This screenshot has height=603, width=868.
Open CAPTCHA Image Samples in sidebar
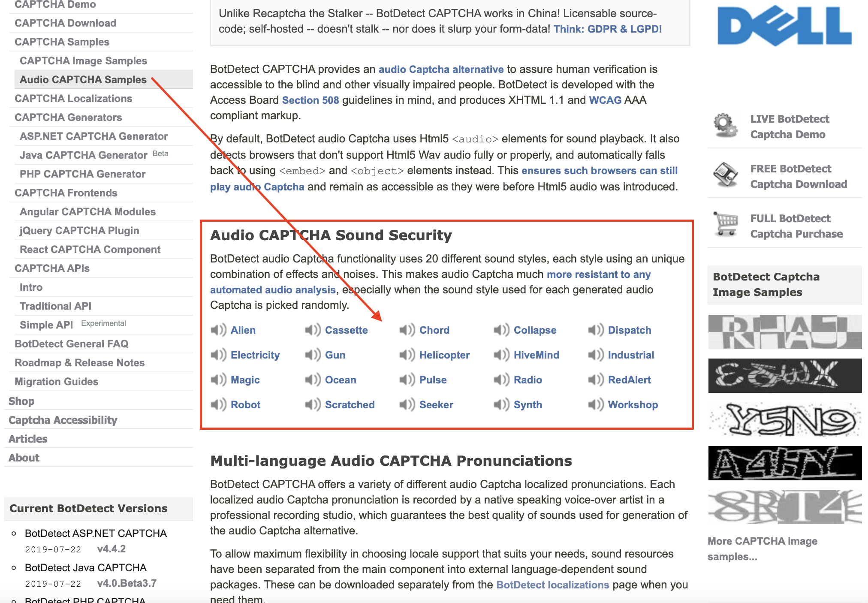pyautogui.click(x=83, y=61)
